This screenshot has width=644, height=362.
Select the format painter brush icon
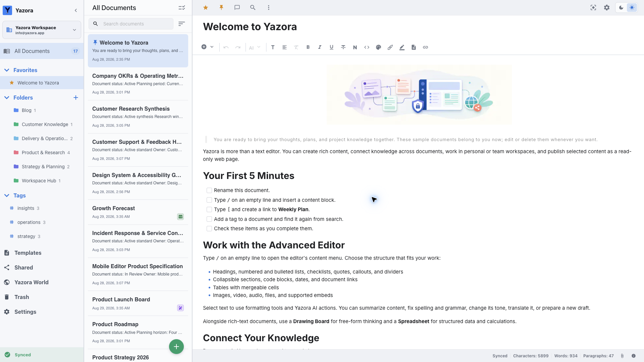[x=390, y=47]
